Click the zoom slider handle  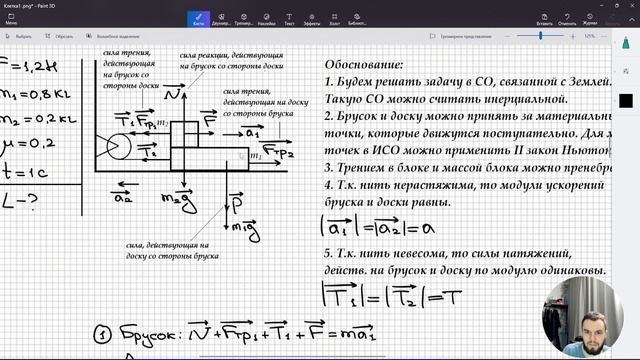(x=540, y=36)
